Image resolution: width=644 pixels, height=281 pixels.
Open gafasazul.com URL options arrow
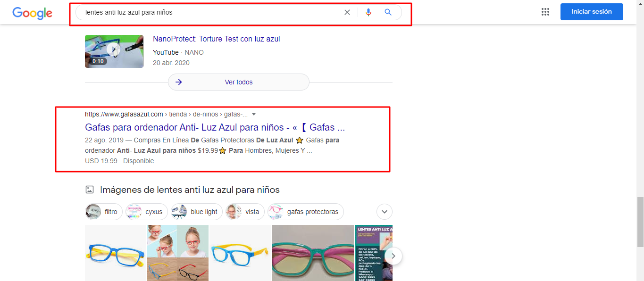coord(254,115)
